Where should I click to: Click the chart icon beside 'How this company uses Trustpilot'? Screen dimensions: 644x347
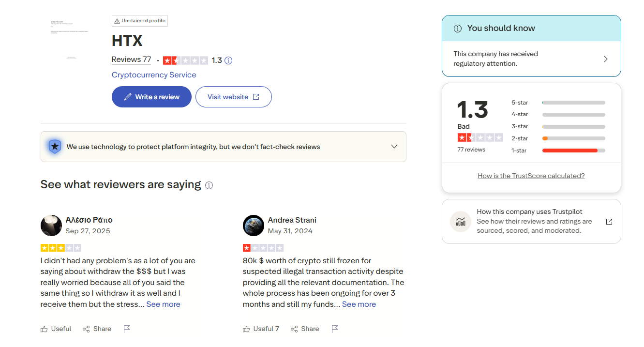461,222
